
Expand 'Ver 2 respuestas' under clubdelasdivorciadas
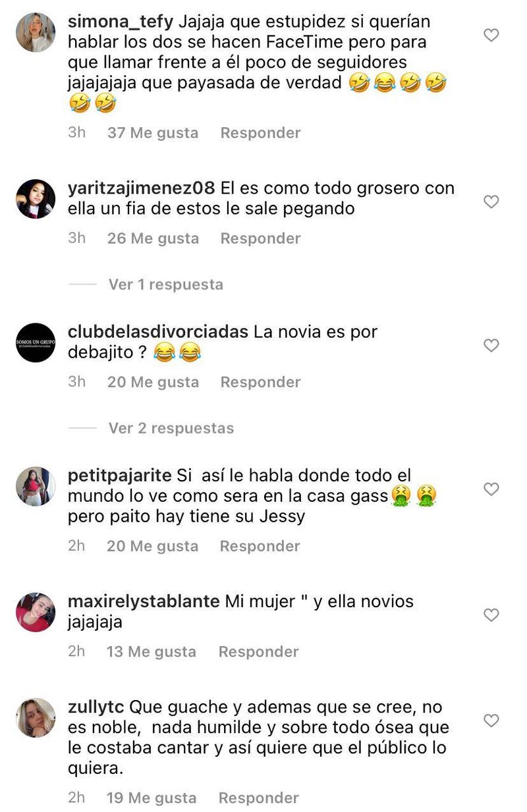point(171,428)
